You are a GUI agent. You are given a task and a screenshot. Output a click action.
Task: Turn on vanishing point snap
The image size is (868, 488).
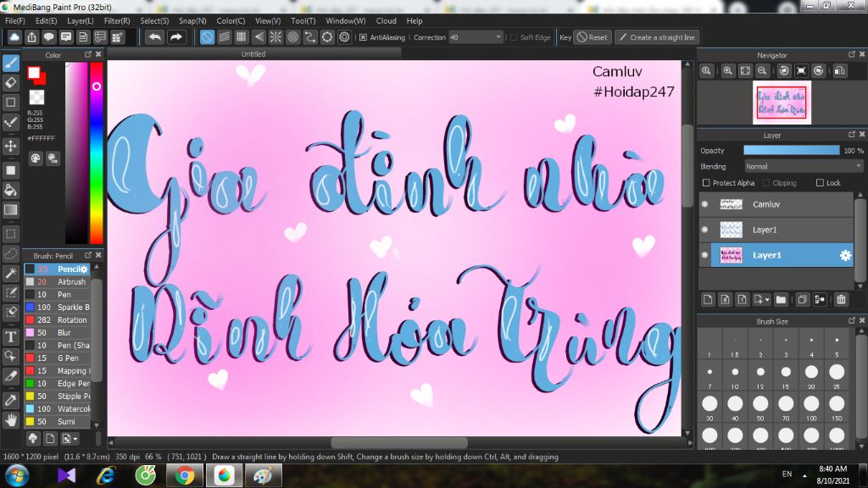(259, 37)
